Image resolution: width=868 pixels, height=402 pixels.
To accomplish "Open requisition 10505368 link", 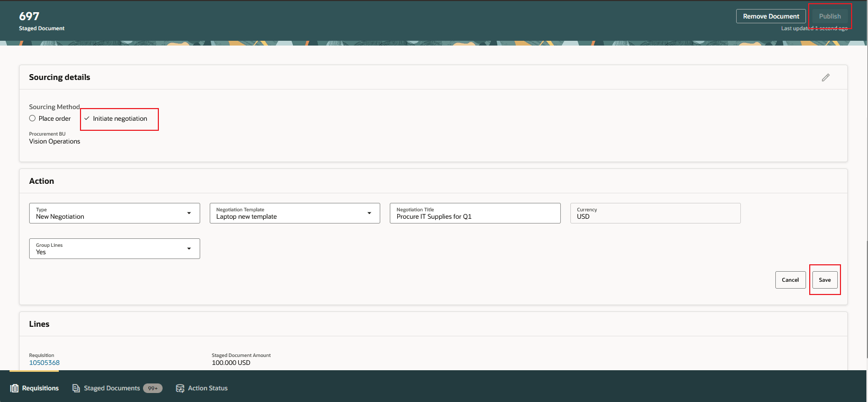I will pyautogui.click(x=44, y=363).
